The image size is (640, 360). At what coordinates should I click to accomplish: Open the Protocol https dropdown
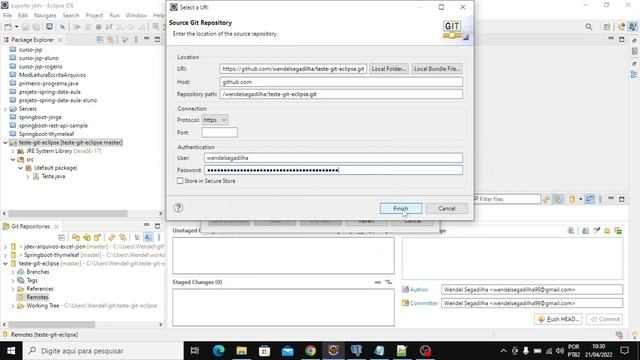pyautogui.click(x=215, y=120)
